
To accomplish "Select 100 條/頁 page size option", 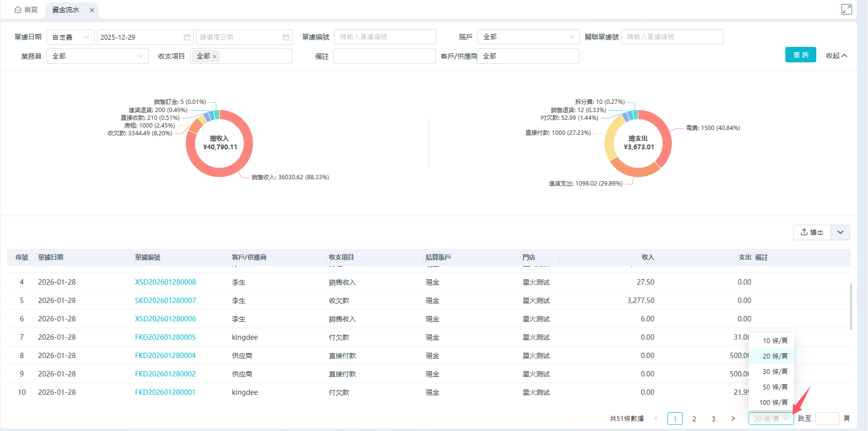I will point(773,402).
